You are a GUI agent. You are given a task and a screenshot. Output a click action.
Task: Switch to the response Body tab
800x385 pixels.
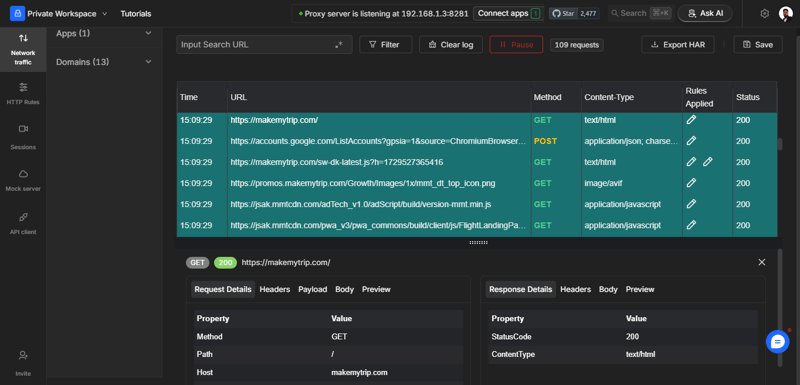608,289
